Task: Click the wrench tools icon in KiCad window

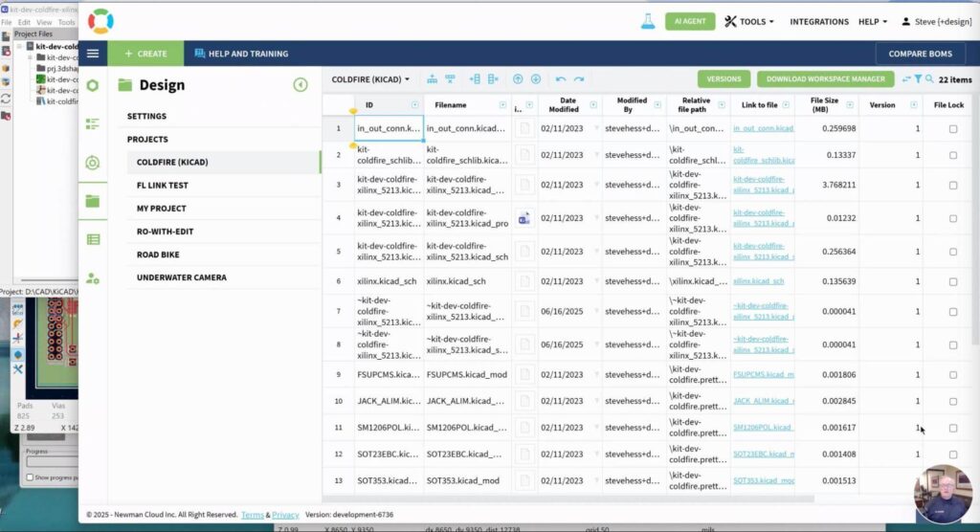Action: coord(17,369)
